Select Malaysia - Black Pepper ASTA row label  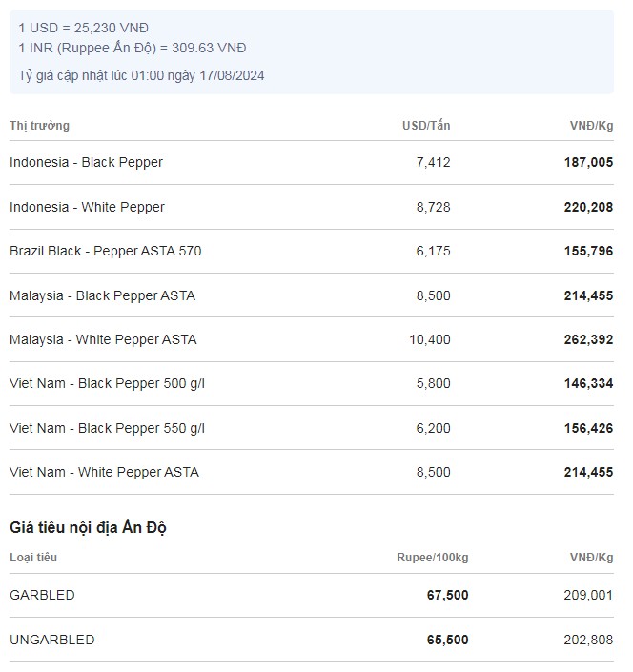click(x=102, y=295)
